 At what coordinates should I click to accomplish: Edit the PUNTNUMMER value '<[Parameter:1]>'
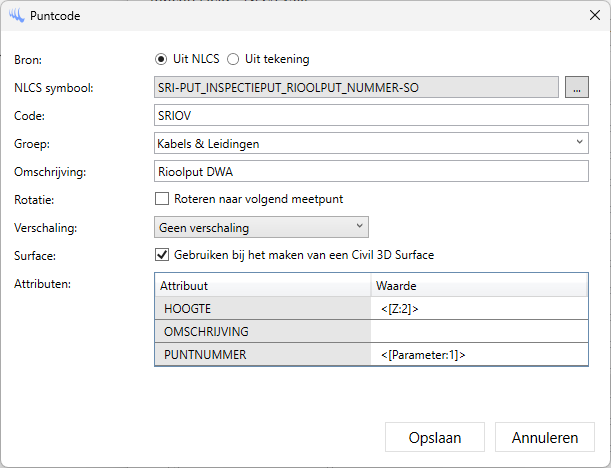click(479, 354)
